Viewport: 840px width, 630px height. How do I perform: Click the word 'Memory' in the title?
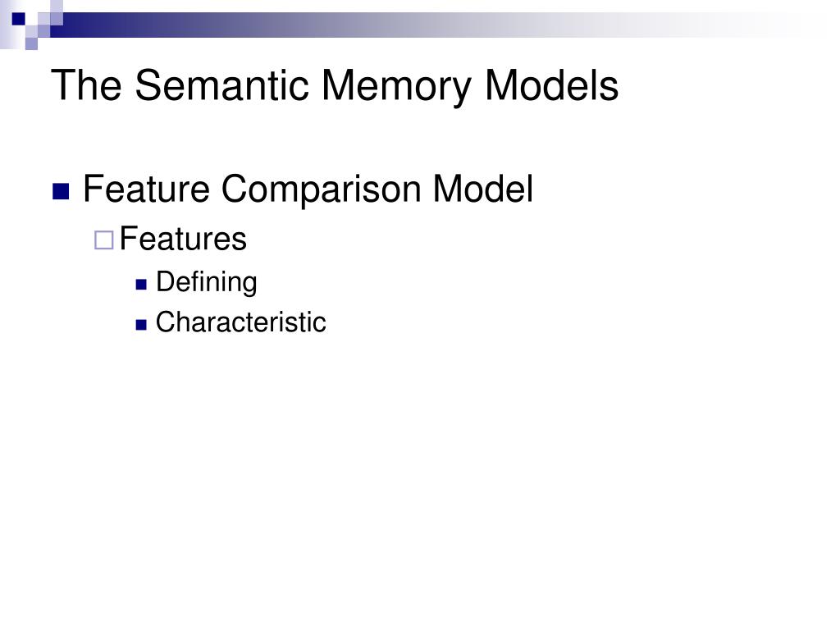[396, 87]
